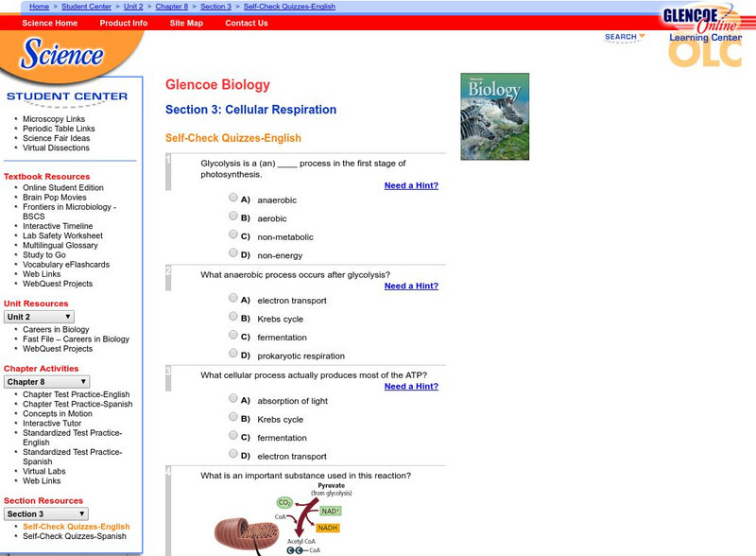Go to Section 3 breadcrumb link
This screenshot has width=756, height=556.
coord(216,7)
